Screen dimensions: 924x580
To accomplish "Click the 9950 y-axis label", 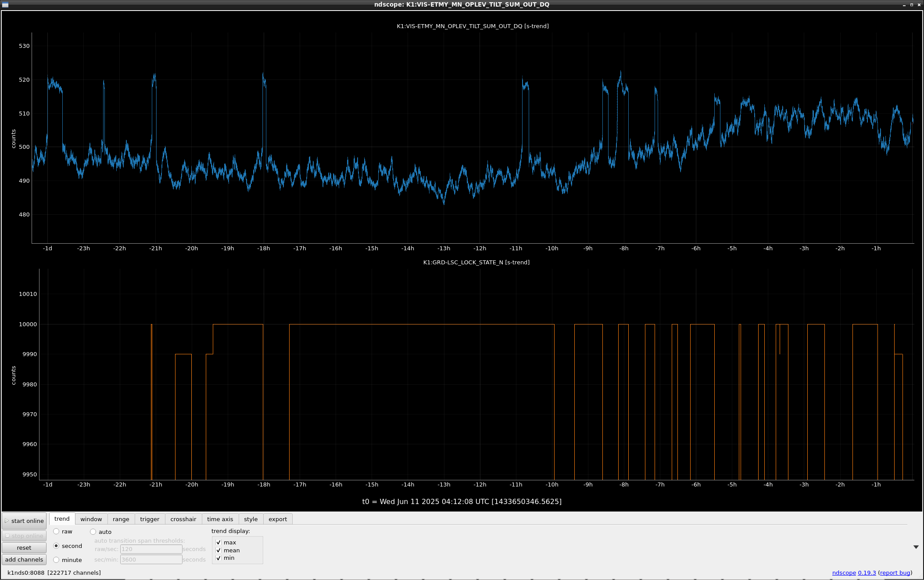I will [29, 475].
